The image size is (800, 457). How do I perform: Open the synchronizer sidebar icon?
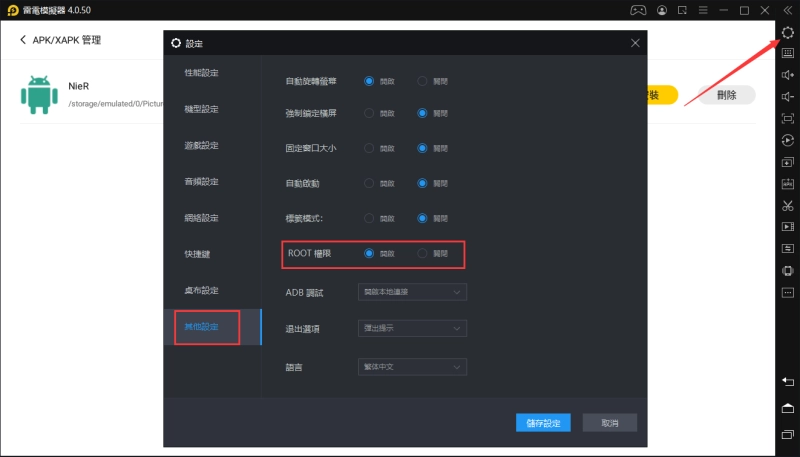coord(788,248)
